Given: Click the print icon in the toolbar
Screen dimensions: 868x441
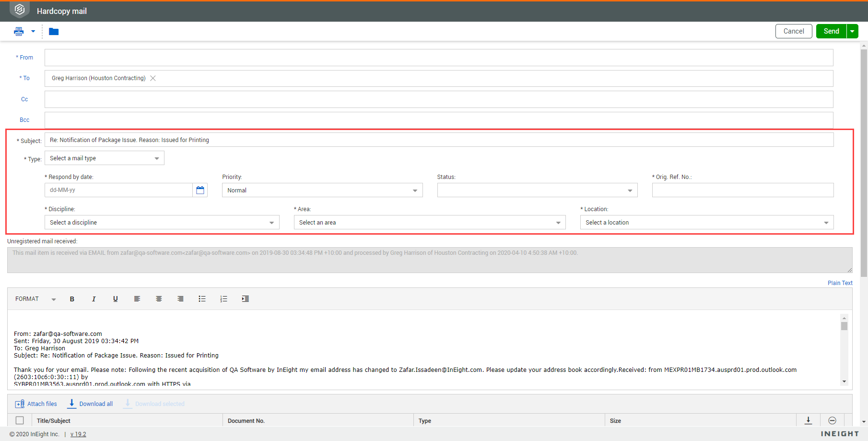Looking at the screenshot, I should point(19,32).
